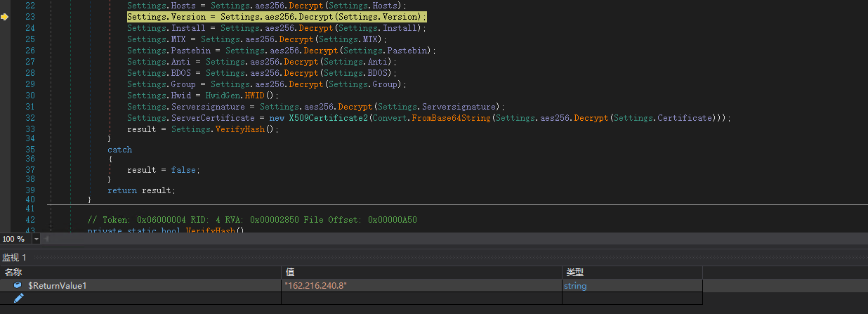Screen dimensions: 868x314
Task: Click the "162.216.240.8" value cell
Action: point(315,286)
